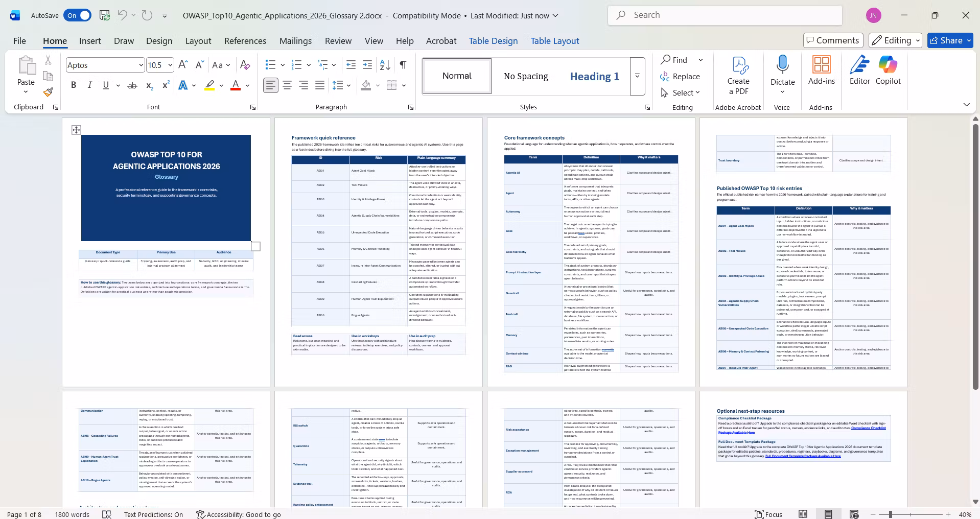Image resolution: width=980 pixels, height=519 pixels.
Task: Open the Editor proofing tool
Action: (860, 70)
